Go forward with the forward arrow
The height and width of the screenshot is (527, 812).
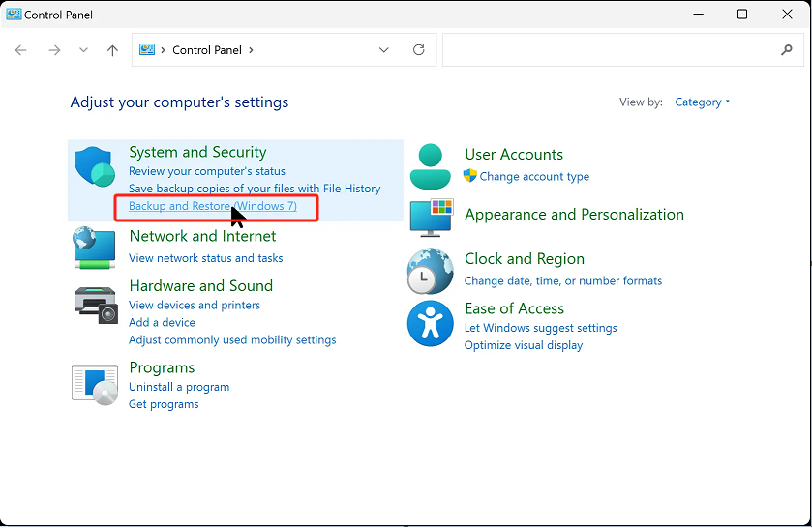54,50
